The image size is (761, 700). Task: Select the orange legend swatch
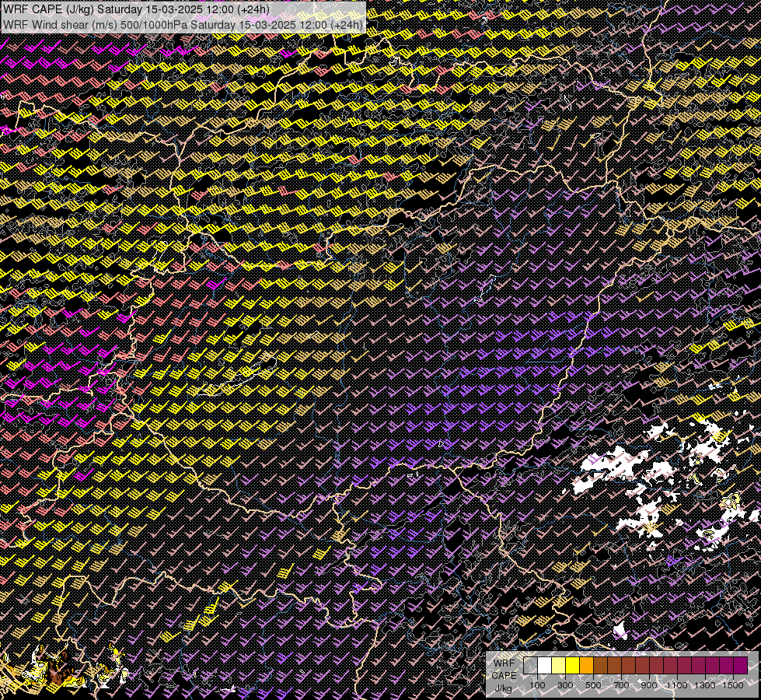pos(586,665)
